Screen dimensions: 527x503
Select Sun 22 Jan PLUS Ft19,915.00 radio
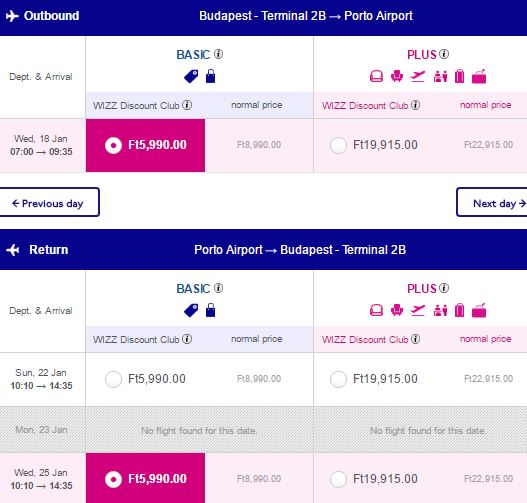point(338,379)
